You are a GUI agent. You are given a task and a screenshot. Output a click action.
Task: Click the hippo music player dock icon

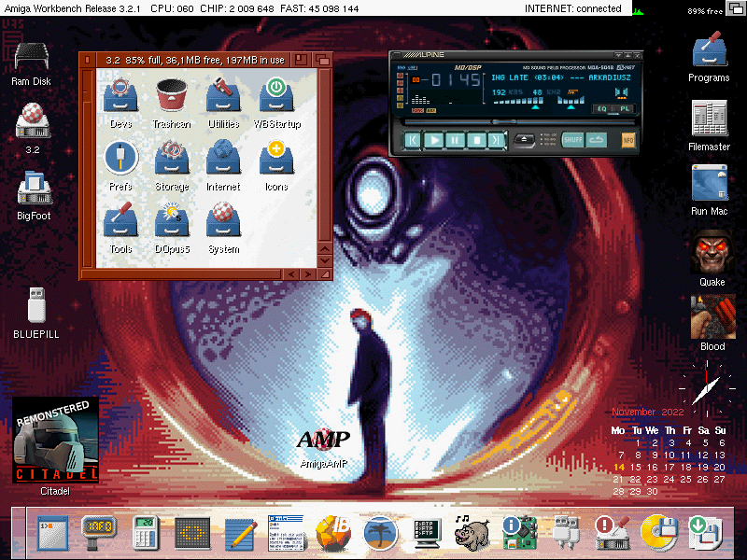click(x=472, y=534)
